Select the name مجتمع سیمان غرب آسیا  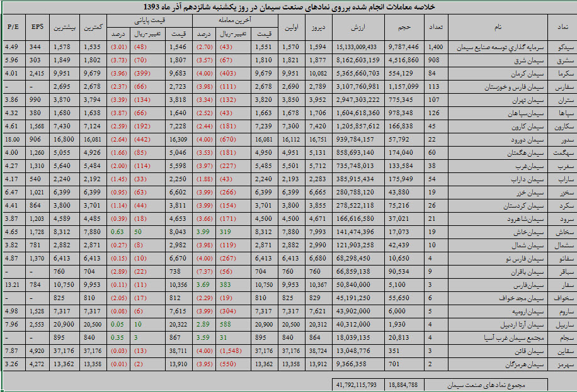(514, 339)
